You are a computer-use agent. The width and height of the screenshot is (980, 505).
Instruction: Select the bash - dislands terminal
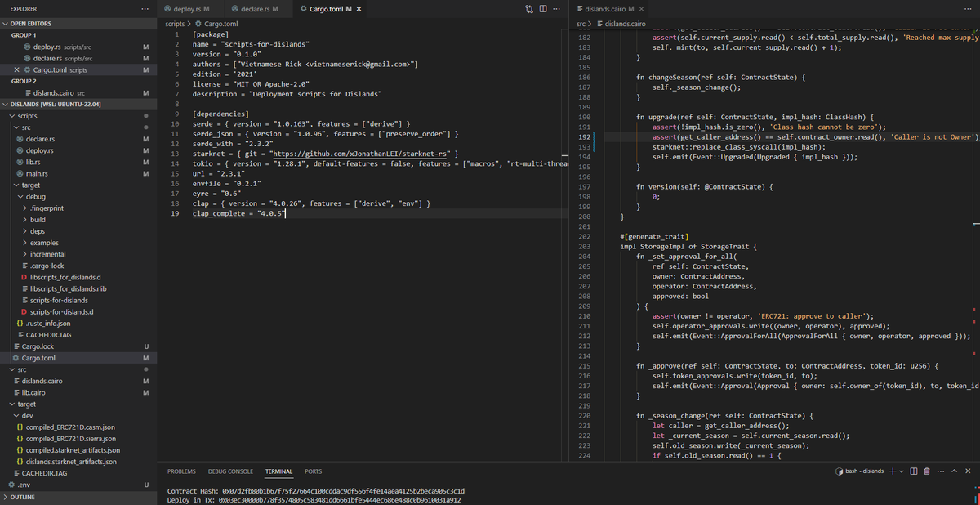860,471
